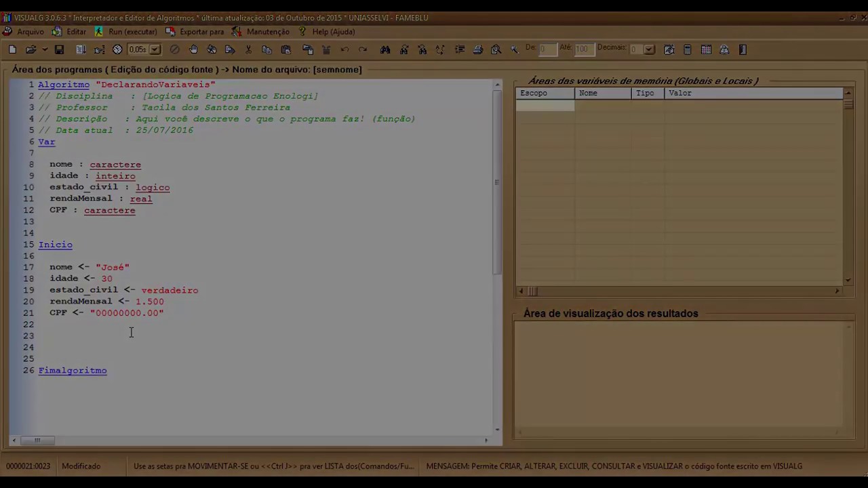Click the people/users icon near toolbar end
The width and height of the screenshot is (868, 488).
[x=724, y=49]
